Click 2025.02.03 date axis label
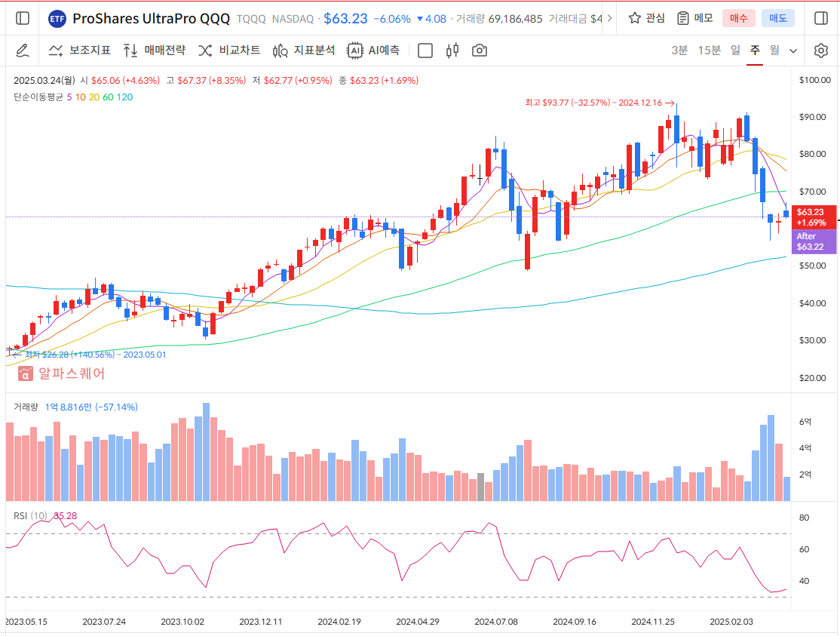This screenshot has height=636, width=840. pos(731,622)
